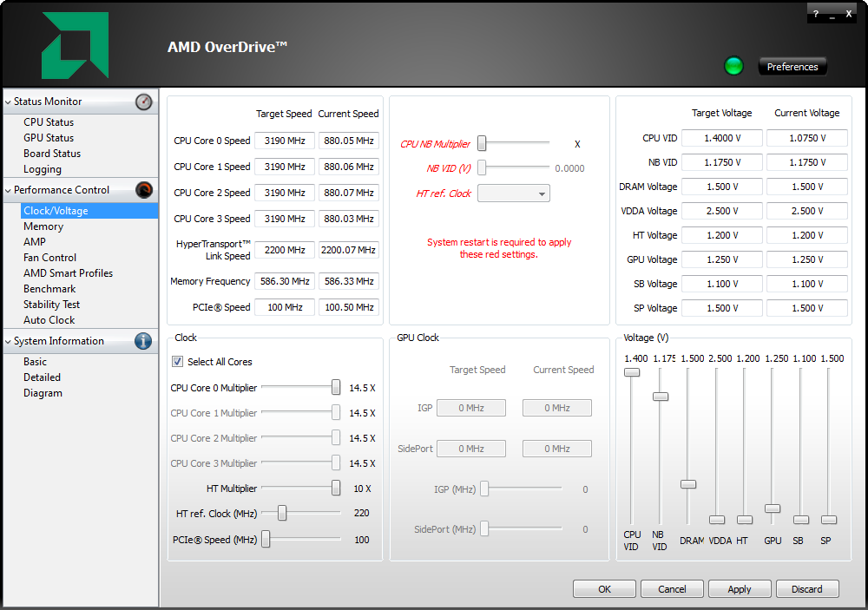Open Detailed system information
This screenshot has height=610, width=868.
(42, 377)
